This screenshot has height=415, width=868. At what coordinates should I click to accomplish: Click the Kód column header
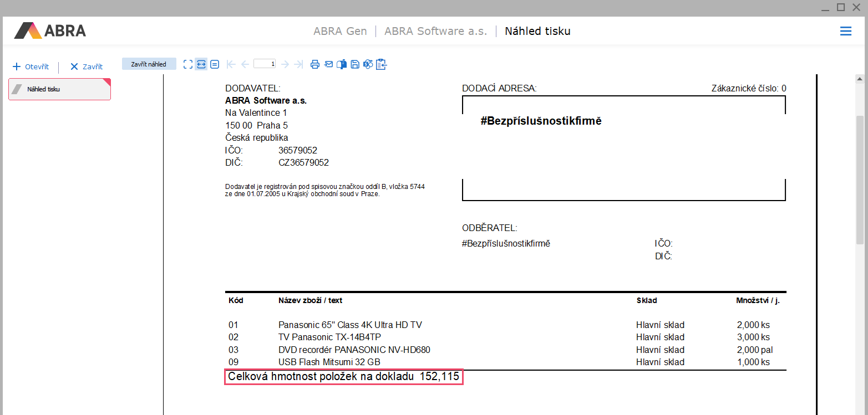(236, 300)
